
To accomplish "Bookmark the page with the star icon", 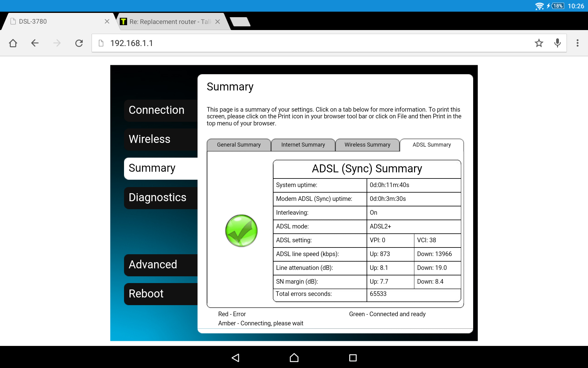I will pos(539,43).
